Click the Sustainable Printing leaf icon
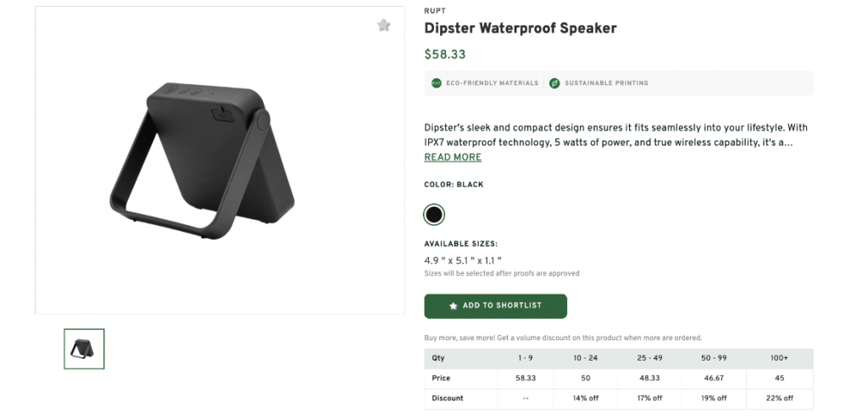The width and height of the screenshot is (868, 420). (554, 83)
